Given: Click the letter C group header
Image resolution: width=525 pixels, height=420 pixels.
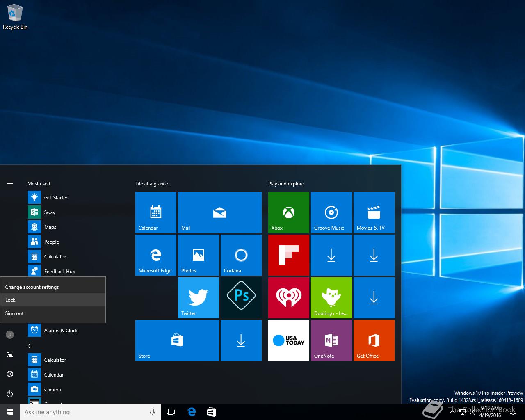Looking at the screenshot, I should (x=29, y=346).
